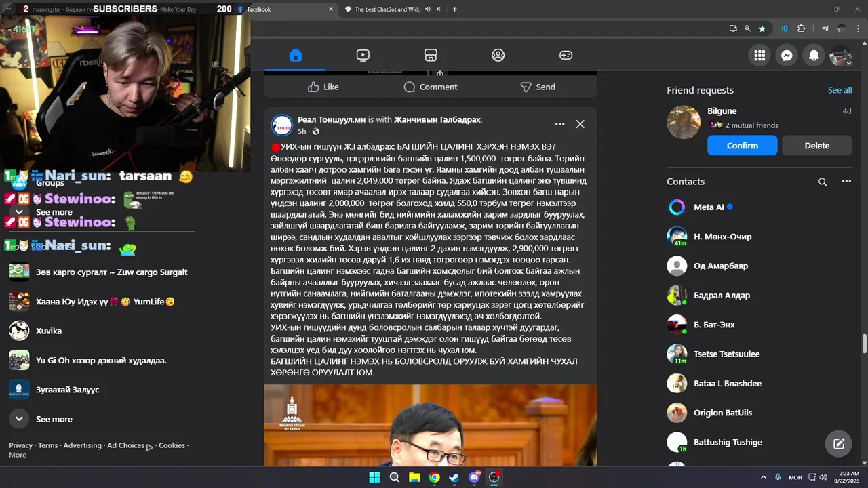Confirm Bilgune's friend request
This screenshot has height=488, width=868.
point(743,146)
